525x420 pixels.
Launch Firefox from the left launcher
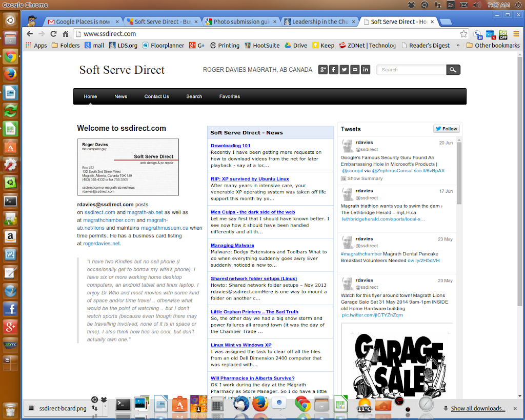tap(10, 74)
